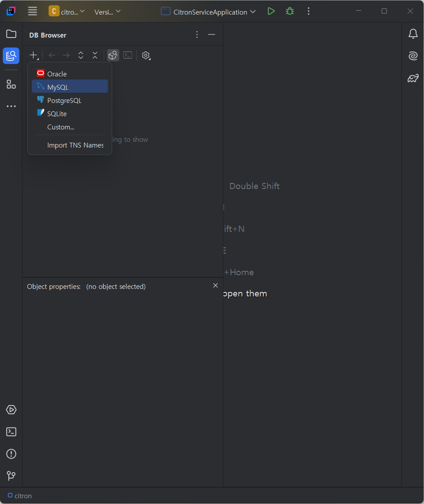Image resolution: width=424 pixels, height=504 pixels.
Task: Debug CitronServiceApplication with the bug icon
Action: click(x=290, y=11)
